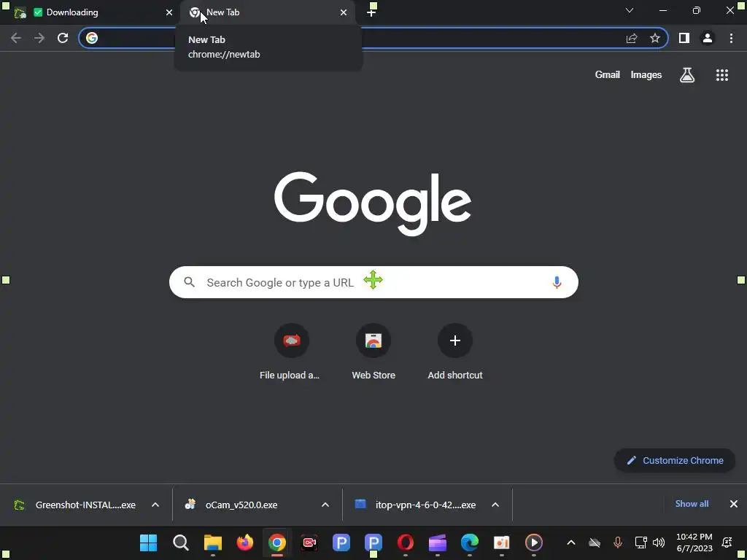Open Windows taskbar search

(181, 542)
